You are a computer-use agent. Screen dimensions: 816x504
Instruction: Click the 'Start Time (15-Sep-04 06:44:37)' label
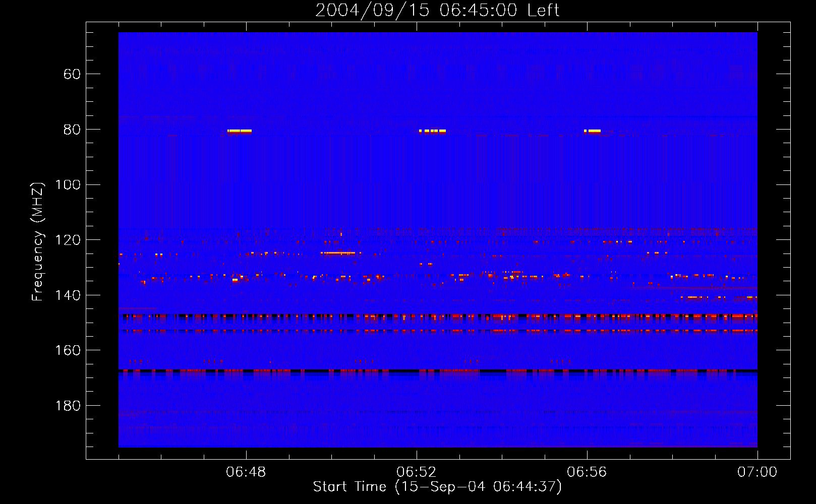point(437,487)
